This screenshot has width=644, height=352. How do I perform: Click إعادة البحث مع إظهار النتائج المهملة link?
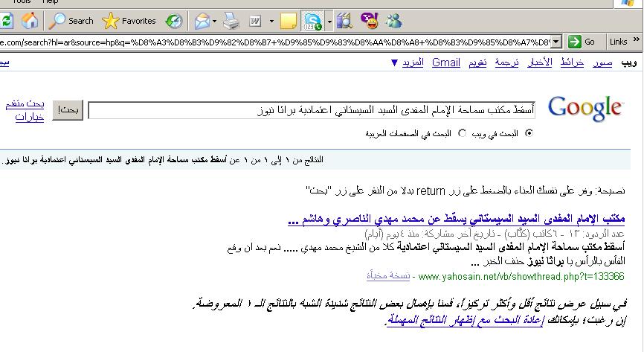[x=465, y=319]
